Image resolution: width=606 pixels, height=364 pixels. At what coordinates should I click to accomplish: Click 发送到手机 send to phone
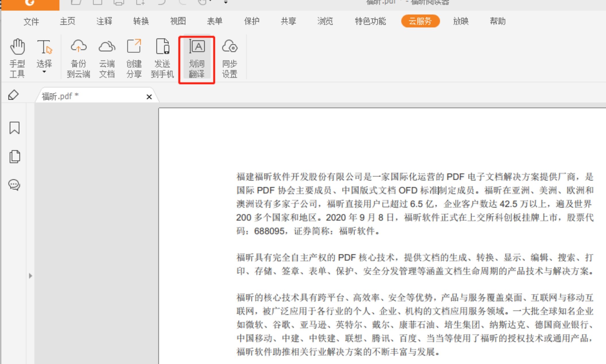[162, 57]
